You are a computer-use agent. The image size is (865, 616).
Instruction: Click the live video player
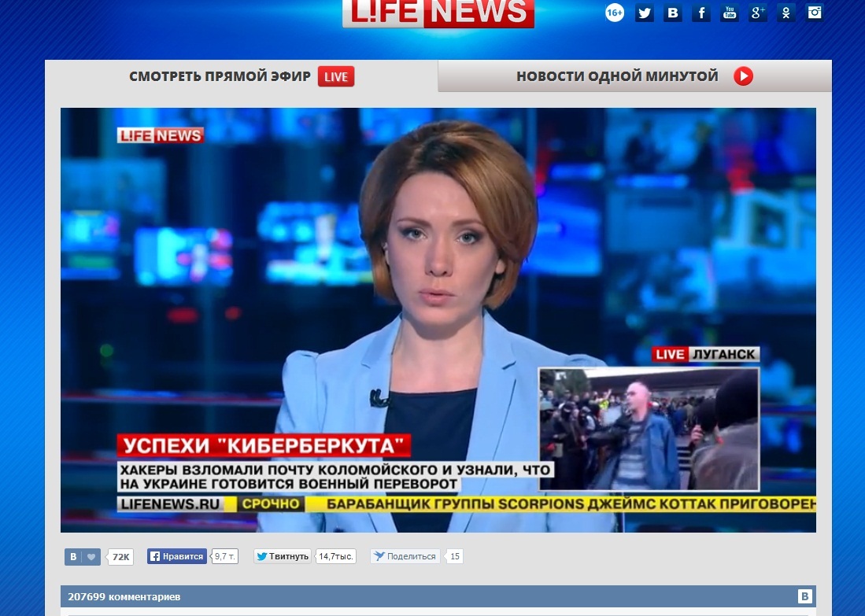438,320
